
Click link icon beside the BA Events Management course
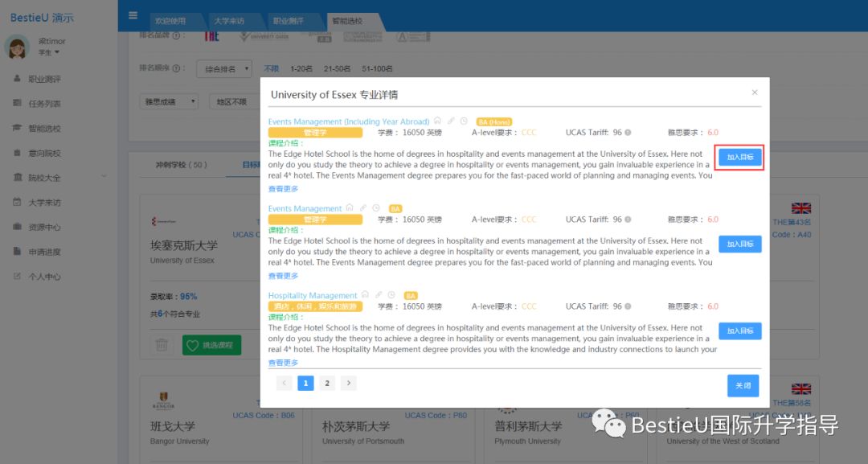tap(363, 207)
